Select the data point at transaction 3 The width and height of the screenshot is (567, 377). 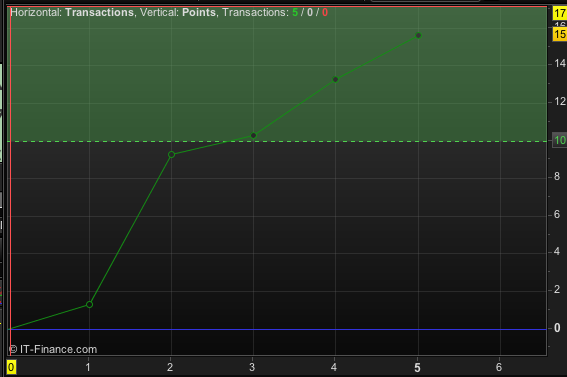point(253,136)
